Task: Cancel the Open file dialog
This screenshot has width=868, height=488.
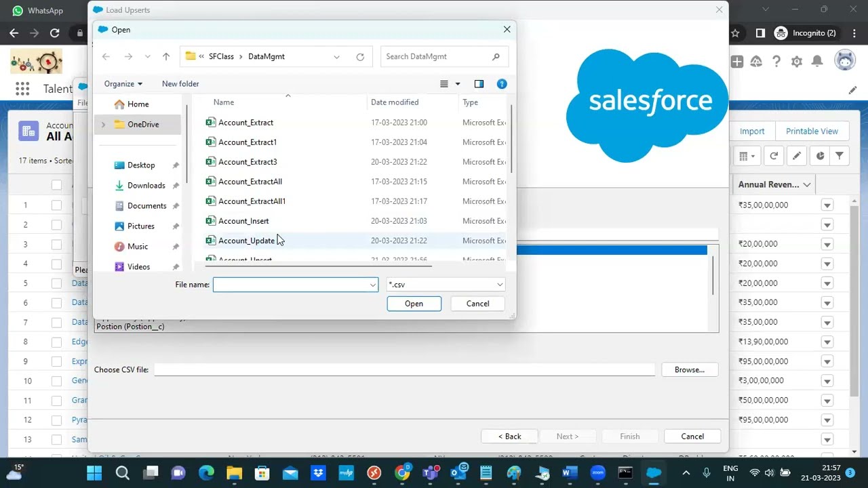Action: [477, 304]
